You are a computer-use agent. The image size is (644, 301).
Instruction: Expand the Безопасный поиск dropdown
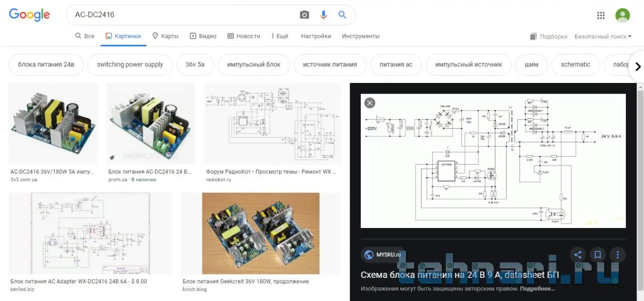coord(603,36)
